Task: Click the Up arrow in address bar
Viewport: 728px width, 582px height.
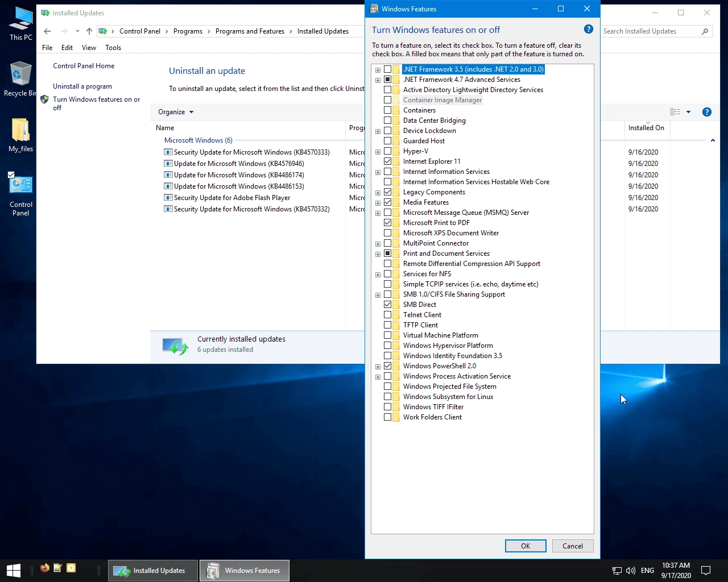Action: point(89,31)
